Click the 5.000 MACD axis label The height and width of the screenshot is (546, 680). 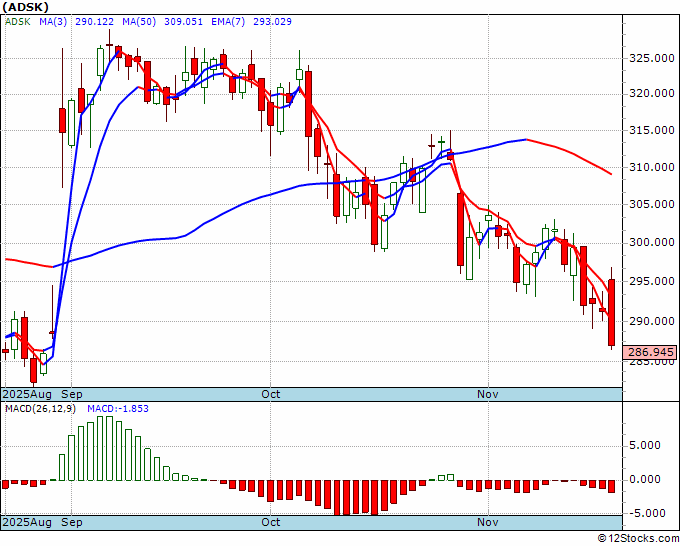click(646, 445)
